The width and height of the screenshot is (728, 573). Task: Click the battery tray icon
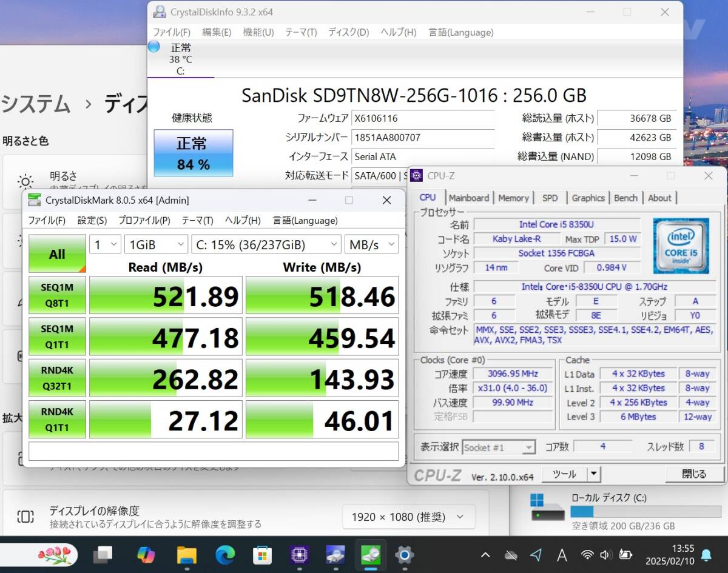click(626, 555)
